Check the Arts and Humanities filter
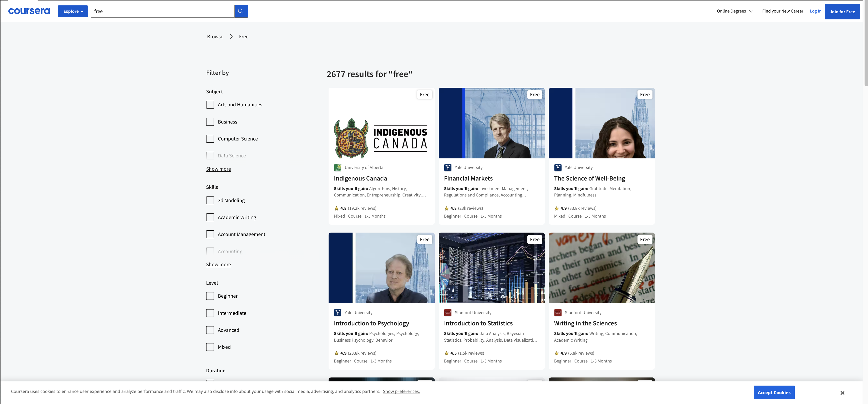The width and height of the screenshot is (868, 404). [210, 105]
